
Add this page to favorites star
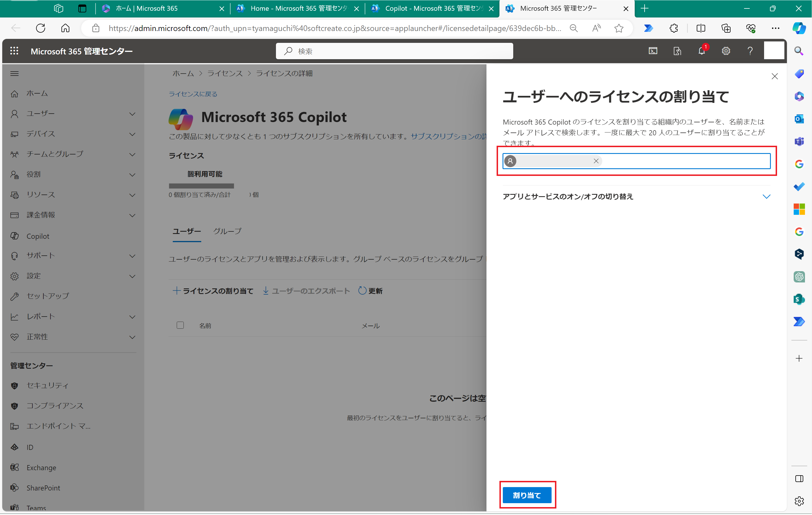(619, 28)
